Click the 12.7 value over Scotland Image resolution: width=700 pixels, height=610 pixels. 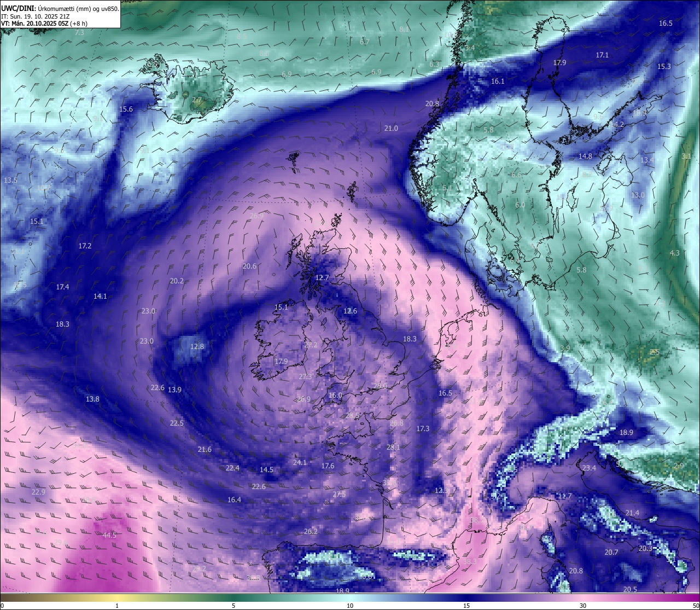tap(322, 277)
